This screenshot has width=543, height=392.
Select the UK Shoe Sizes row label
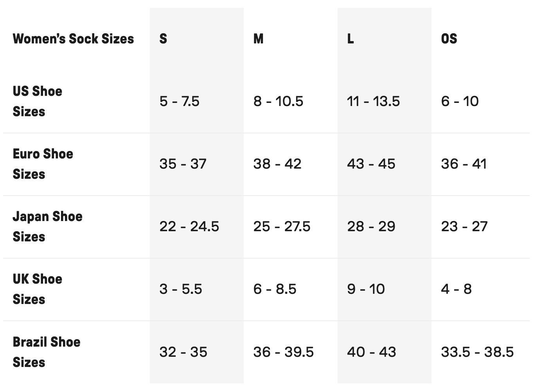pos(37,289)
